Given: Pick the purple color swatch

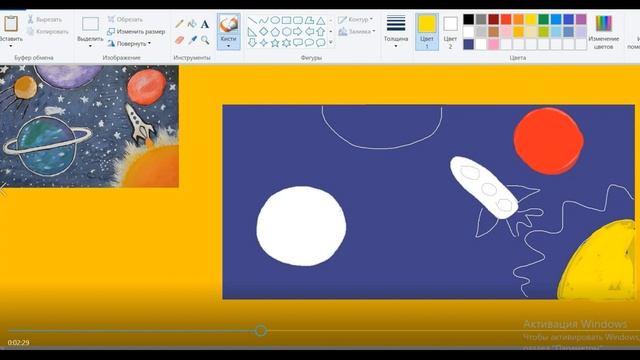Looking at the screenshot, I should click(x=581, y=19).
